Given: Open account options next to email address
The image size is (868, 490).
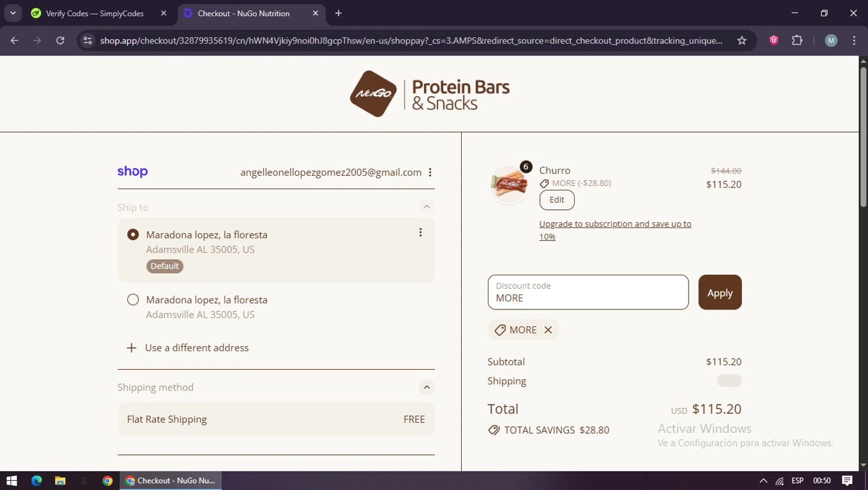Looking at the screenshot, I should click(x=430, y=172).
